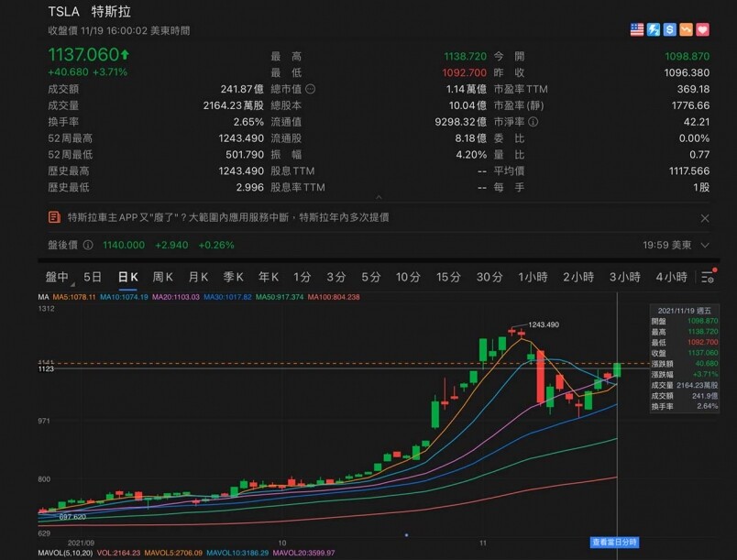Image resolution: width=737 pixels, height=560 pixels.
Task: Click the last price 1137.060
Action: tap(83, 54)
